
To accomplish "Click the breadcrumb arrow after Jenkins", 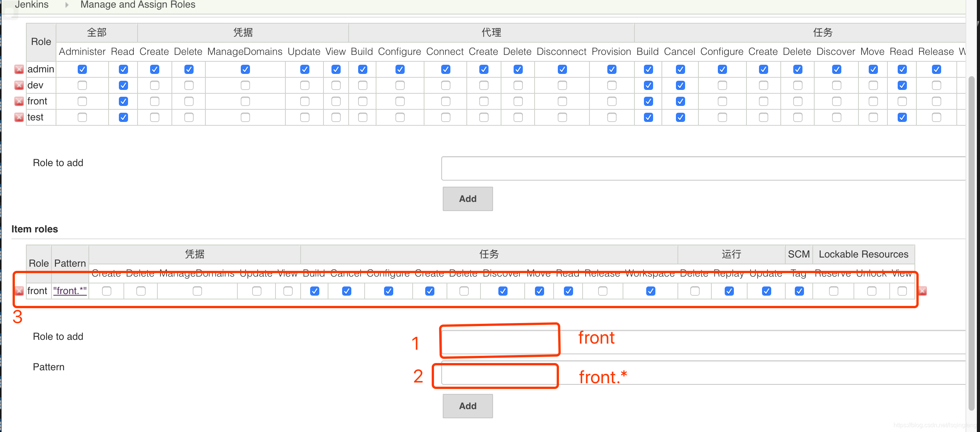I will (67, 5).
